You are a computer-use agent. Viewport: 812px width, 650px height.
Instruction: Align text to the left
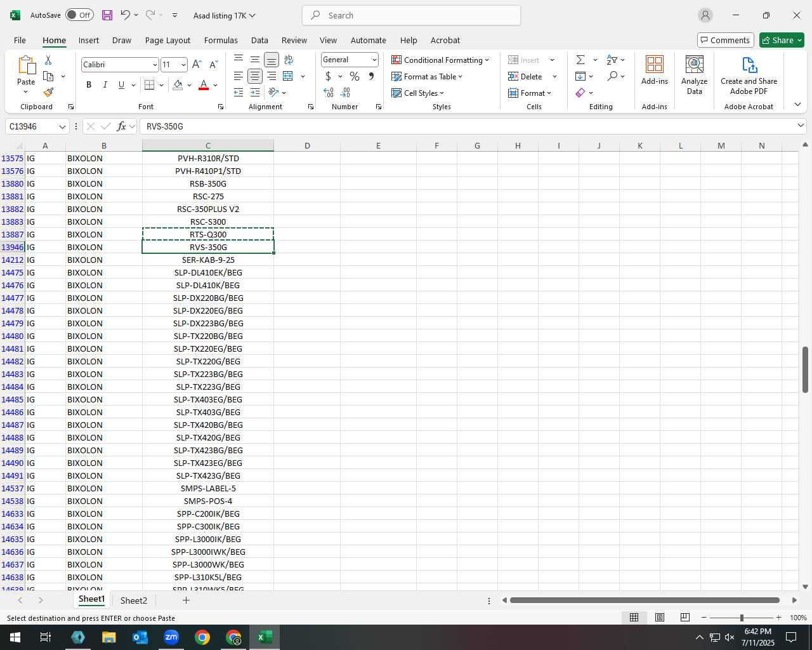[x=239, y=76]
